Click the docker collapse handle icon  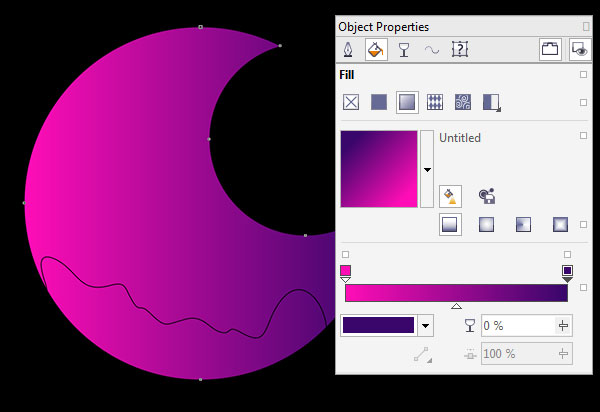point(586,26)
